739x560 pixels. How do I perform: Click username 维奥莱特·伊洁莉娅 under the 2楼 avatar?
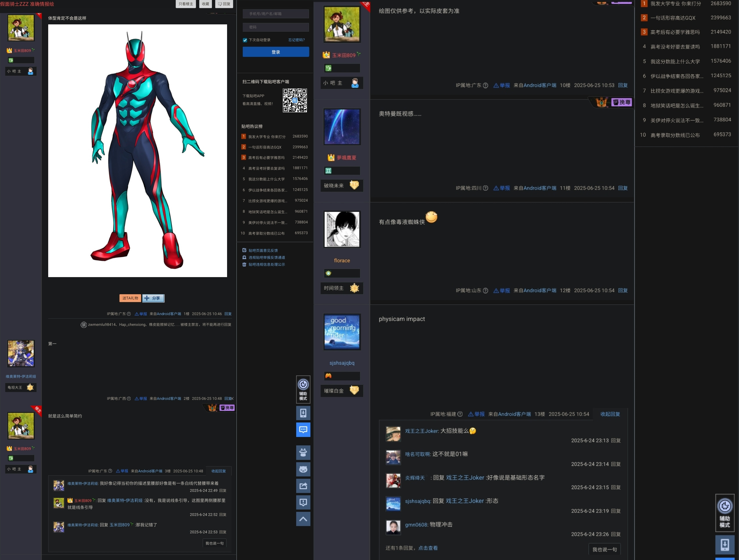21,377
